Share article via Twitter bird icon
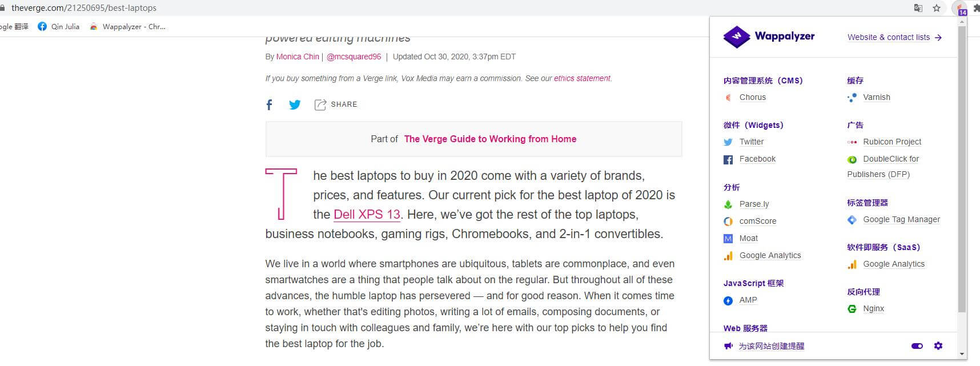Image resolution: width=980 pixels, height=366 pixels. coord(295,104)
